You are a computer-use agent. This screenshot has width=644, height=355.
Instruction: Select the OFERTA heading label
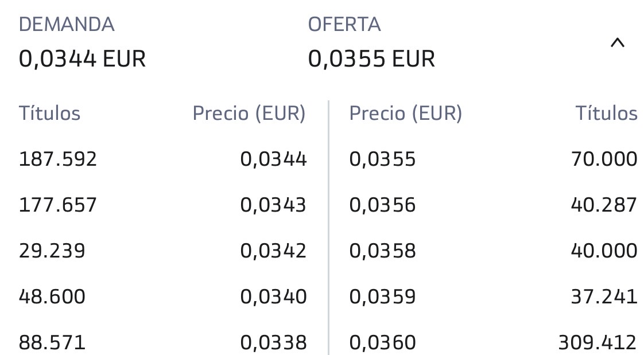click(344, 24)
